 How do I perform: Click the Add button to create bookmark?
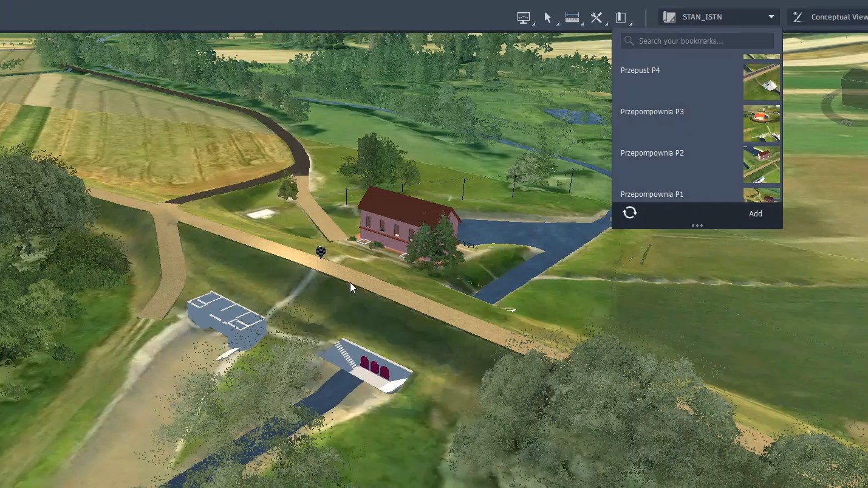tap(755, 213)
